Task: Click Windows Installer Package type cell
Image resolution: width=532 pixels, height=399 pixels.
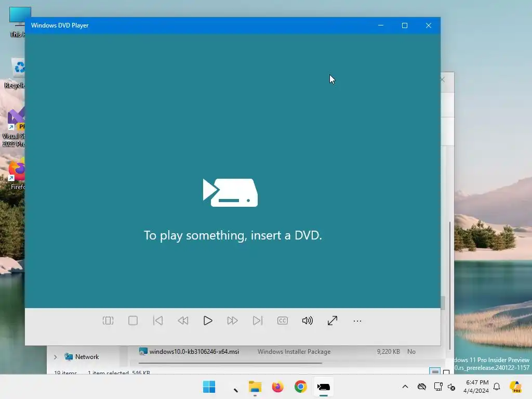Action: click(x=294, y=352)
